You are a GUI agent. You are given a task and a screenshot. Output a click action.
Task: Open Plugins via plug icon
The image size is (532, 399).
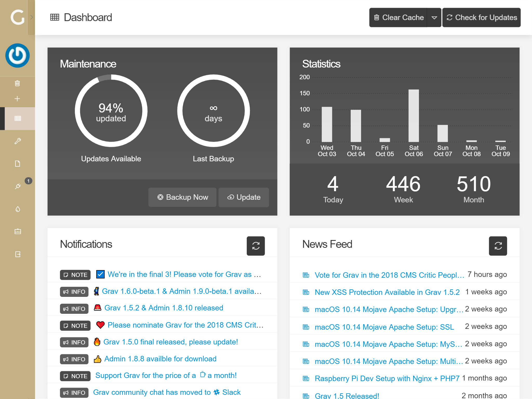point(17,186)
